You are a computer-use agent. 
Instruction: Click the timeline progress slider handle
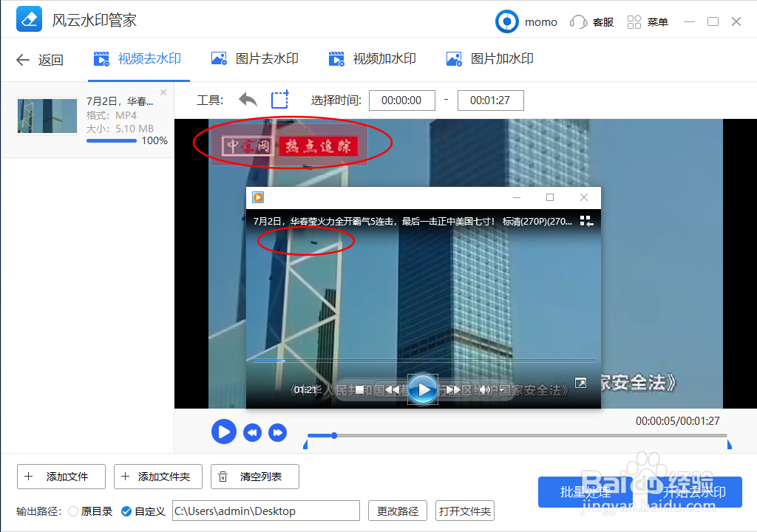pos(333,436)
